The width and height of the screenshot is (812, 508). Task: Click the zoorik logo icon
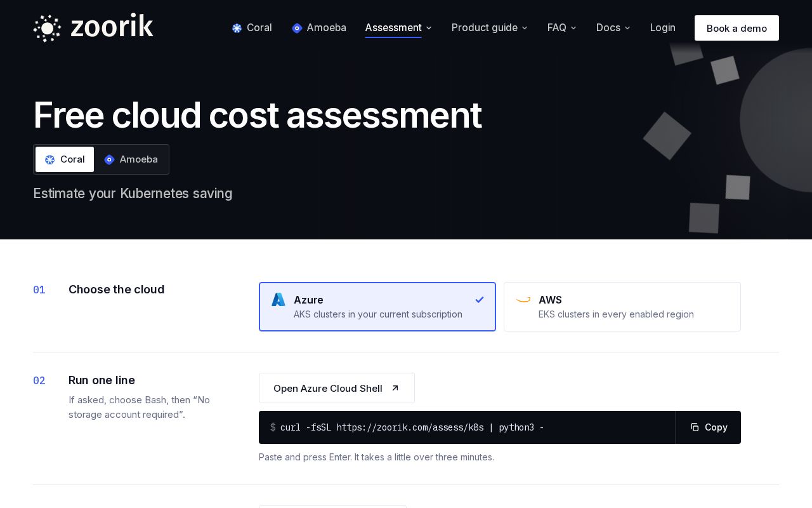tap(47, 28)
